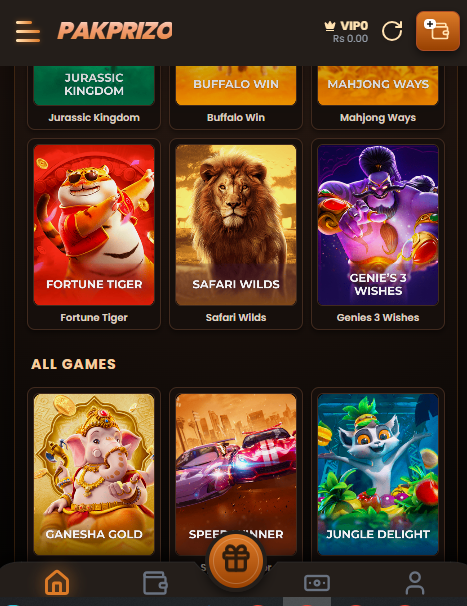Screen dimensions: 467x606
Task: Select the Buffalo Win game tile
Action: pos(236,97)
